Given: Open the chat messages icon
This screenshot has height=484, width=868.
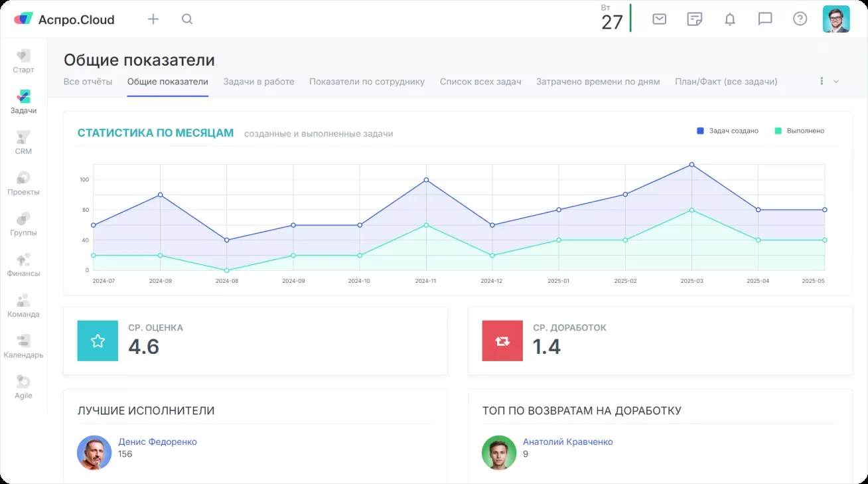Looking at the screenshot, I should coord(765,19).
